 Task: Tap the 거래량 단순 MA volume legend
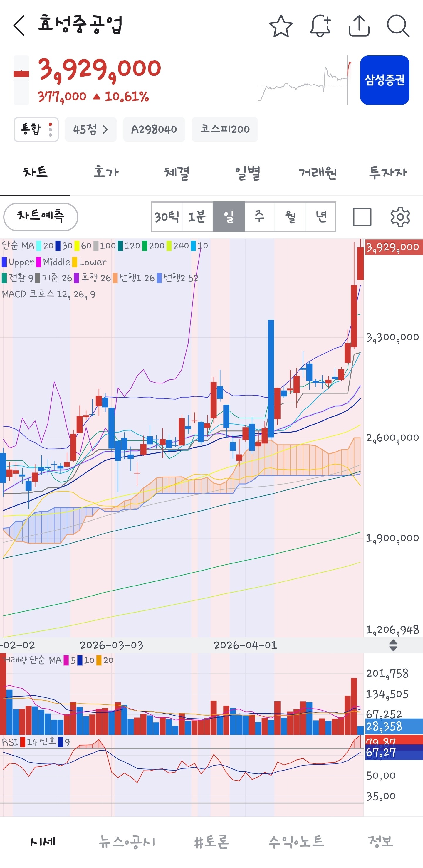(57, 660)
